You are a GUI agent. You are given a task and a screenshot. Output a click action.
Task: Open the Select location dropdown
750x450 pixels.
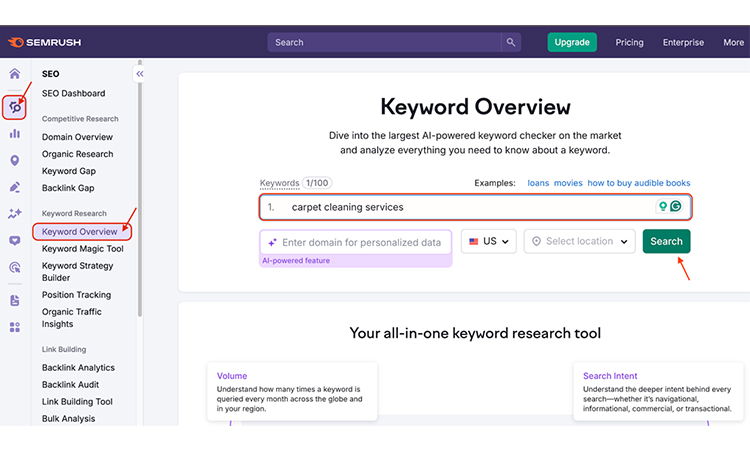point(580,241)
